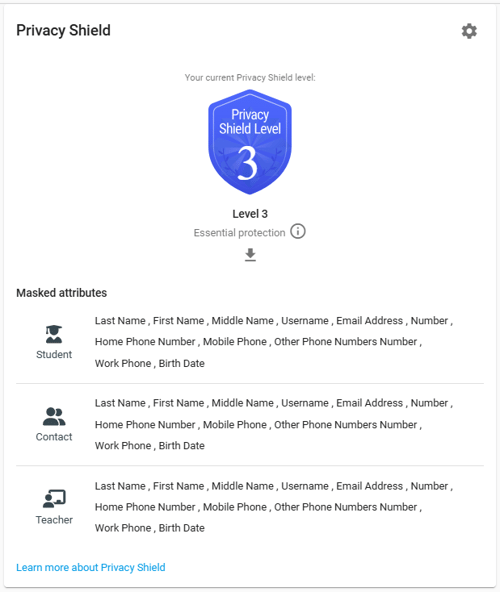Open Privacy Shield settings gear

click(469, 31)
